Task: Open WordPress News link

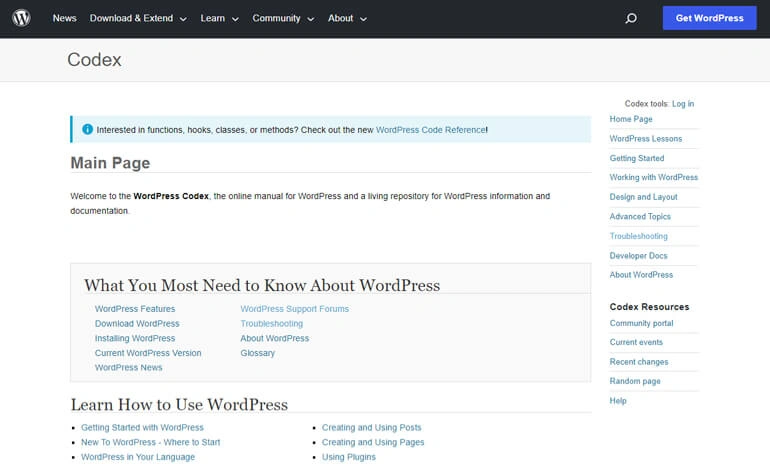Action: click(128, 367)
